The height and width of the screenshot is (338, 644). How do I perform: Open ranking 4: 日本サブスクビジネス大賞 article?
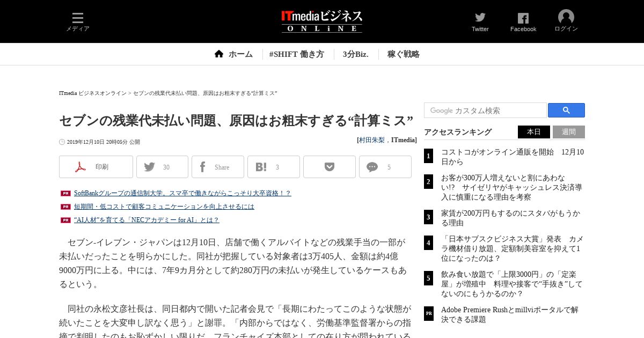coord(513,248)
